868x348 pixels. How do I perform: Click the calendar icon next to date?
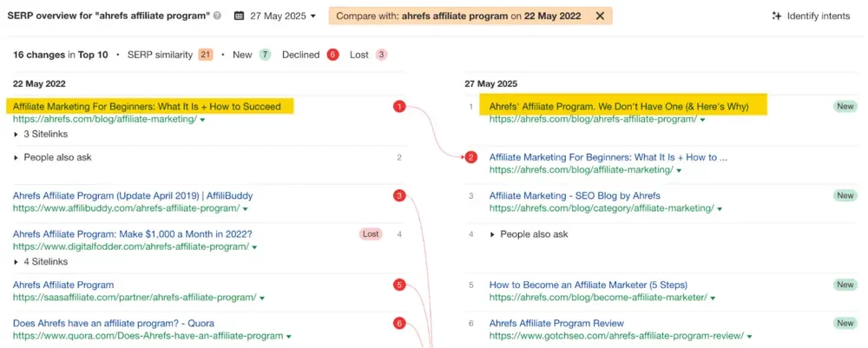(x=240, y=16)
